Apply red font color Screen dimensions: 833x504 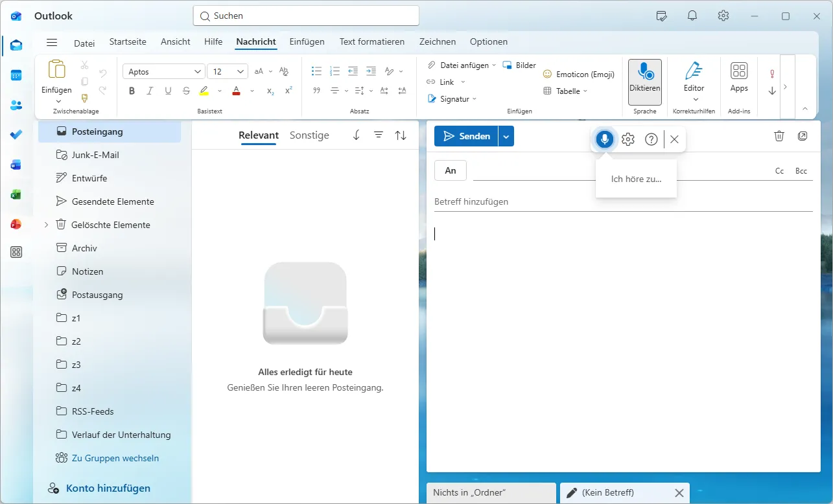pos(237,91)
